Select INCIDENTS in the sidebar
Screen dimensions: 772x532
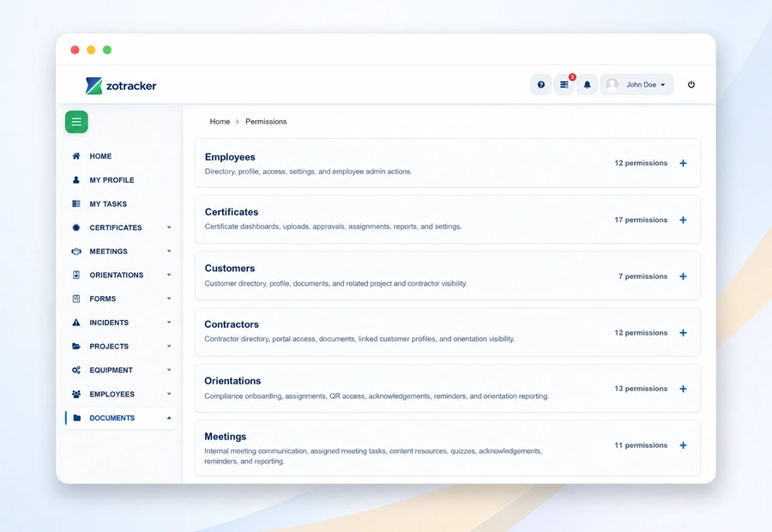coord(109,323)
